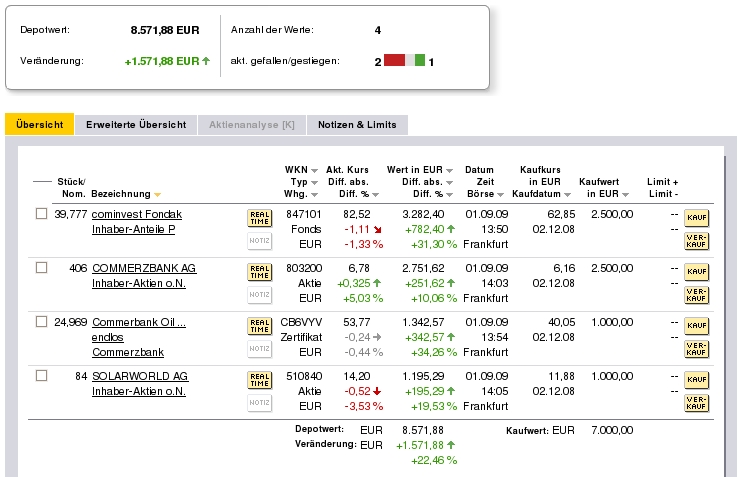Click KAUF button for SOLARWORLD AG
Screen dimensions: 743x477
(x=697, y=380)
